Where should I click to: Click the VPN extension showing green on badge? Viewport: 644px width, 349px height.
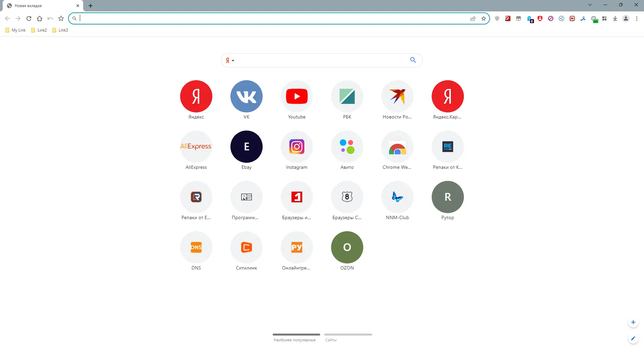pos(595,18)
